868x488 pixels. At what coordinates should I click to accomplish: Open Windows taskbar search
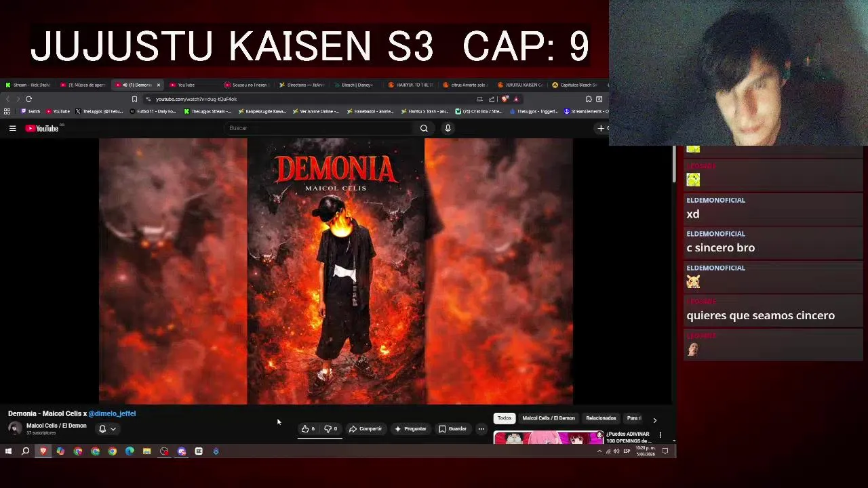coord(26,451)
